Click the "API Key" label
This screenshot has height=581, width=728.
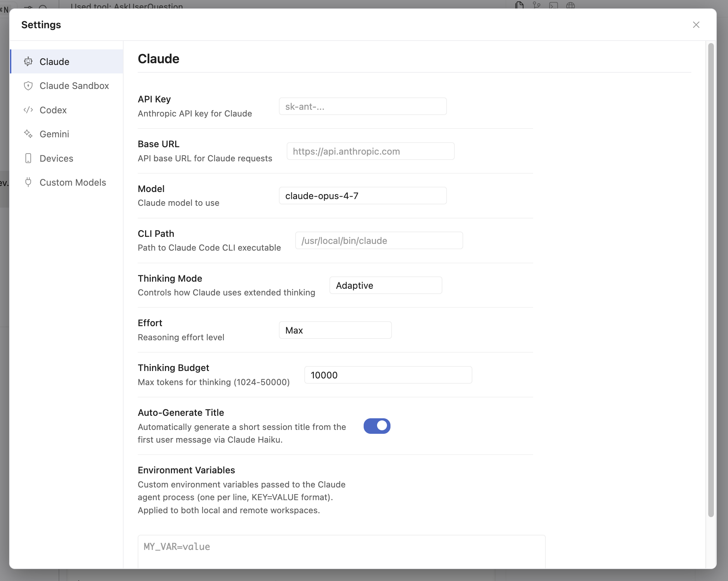pyautogui.click(x=154, y=99)
